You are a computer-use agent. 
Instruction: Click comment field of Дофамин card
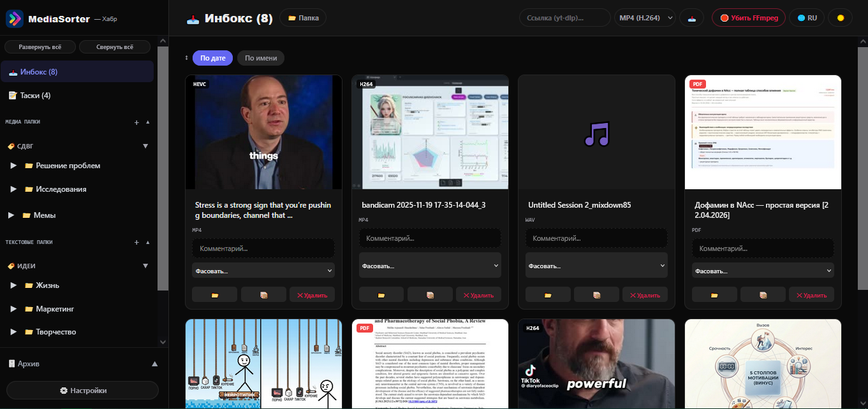pyautogui.click(x=763, y=248)
